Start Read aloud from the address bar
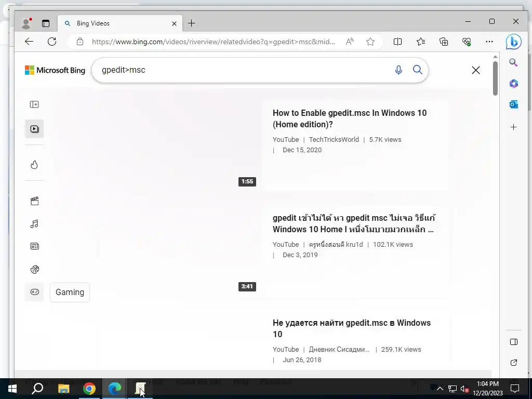The height and width of the screenshot is (399, 532). 350,42
